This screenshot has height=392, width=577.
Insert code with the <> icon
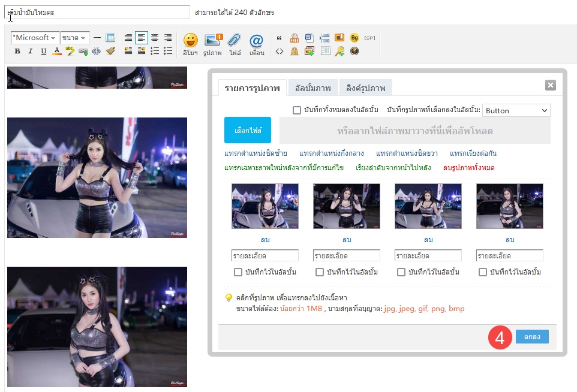(279, 52)
